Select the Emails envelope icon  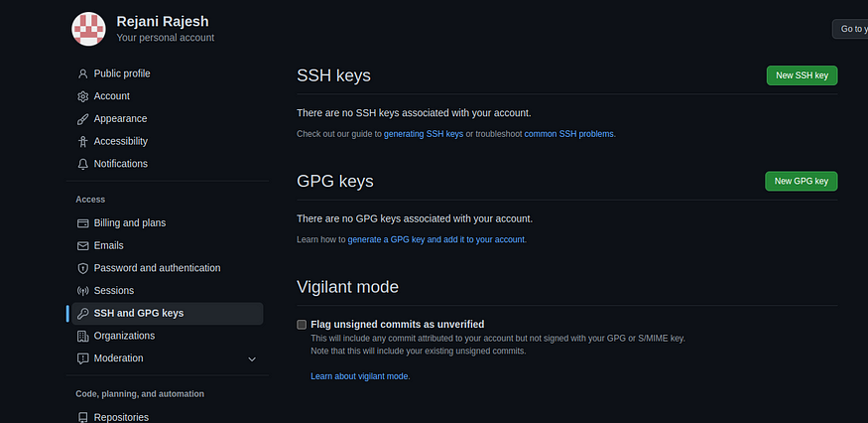pos(82,245)
